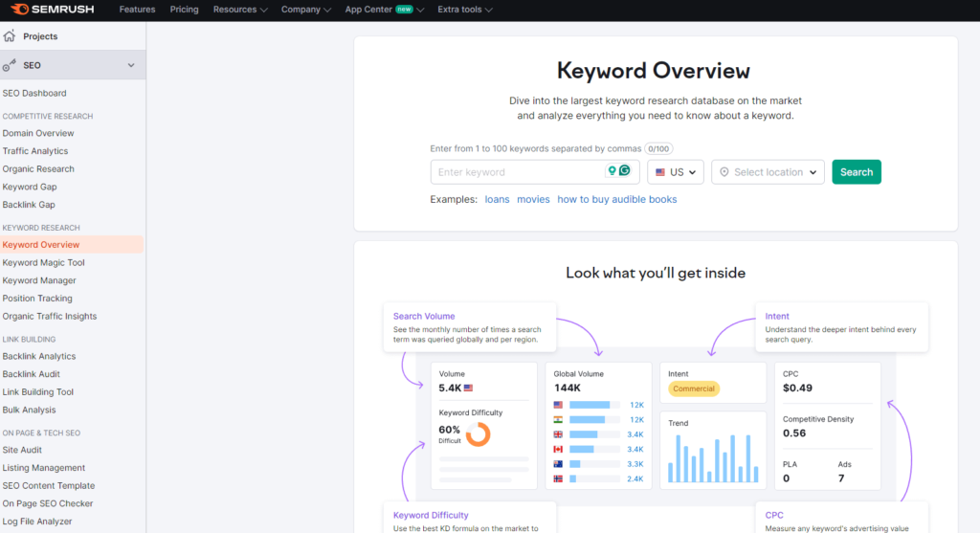This screenshot has height=533, width=980.
Task: Click the 5.4K volume value
Action: point(450,389)
